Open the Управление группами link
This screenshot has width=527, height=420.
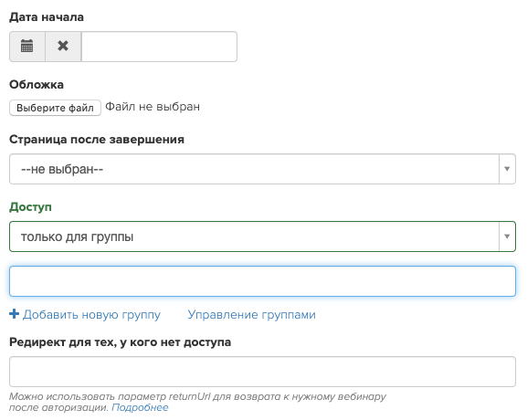[x=252, y=315]
